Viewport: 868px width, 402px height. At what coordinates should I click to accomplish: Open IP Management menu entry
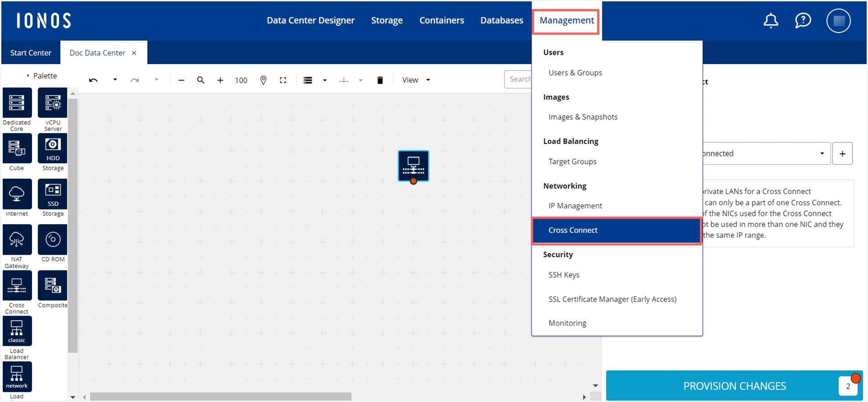[x=575, y=206]
